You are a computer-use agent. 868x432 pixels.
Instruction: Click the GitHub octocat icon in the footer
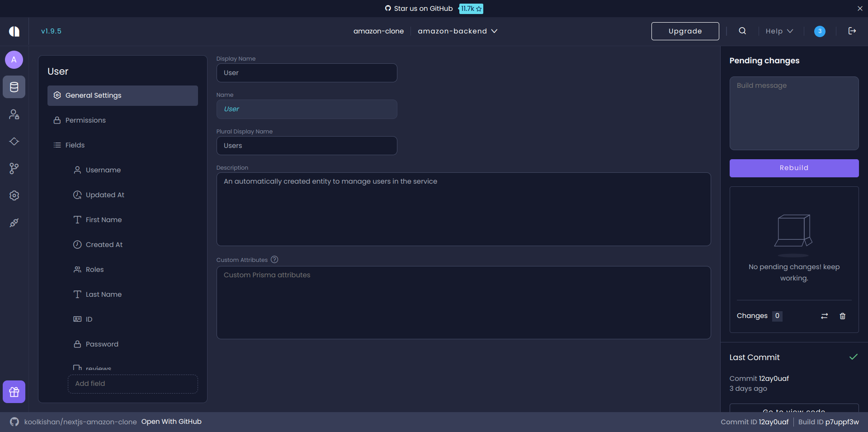click(x=14, y=422)
